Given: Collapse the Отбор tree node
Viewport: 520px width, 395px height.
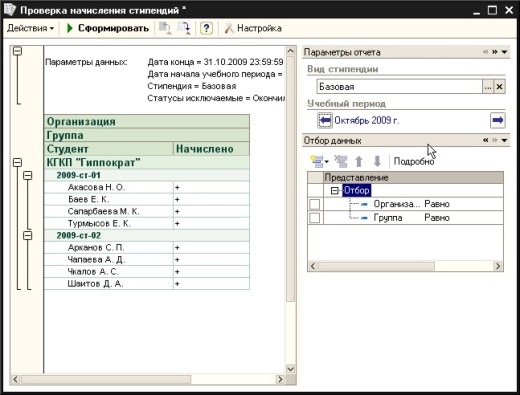Looking at the screenshot, I should pos(334,191).
